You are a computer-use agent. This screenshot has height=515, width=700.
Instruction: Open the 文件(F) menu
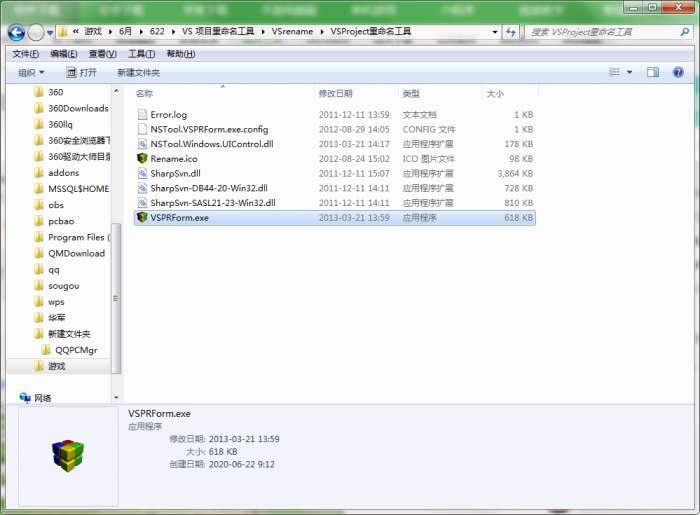25,54
